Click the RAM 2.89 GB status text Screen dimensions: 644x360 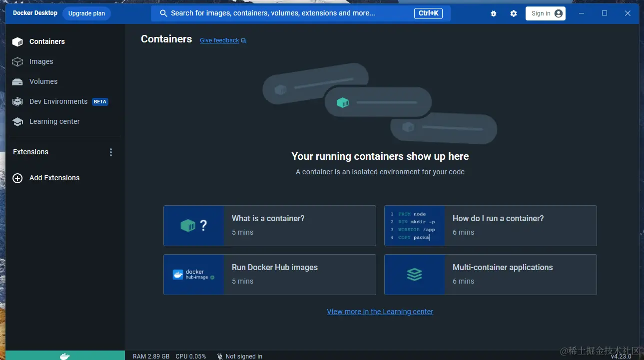(151, 357)
